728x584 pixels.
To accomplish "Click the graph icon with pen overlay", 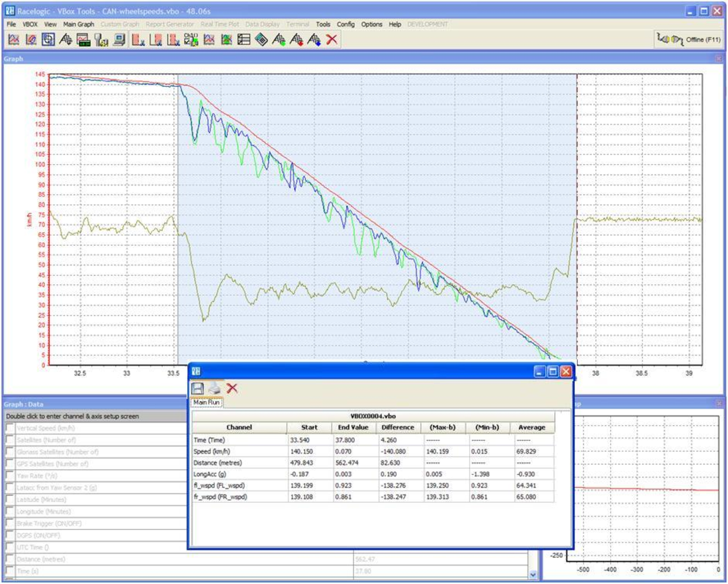I will pyautogui.click(x=30, y=40).
